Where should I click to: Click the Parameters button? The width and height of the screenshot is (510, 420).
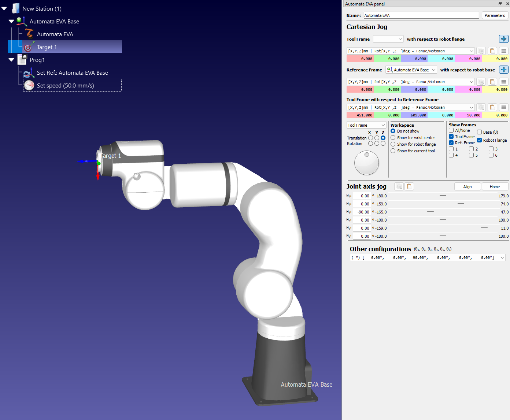tap(495, 15)
